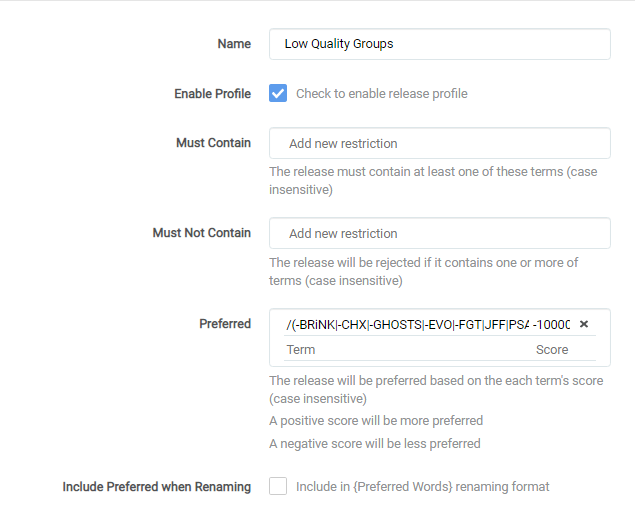The height and width of the screenshot is (514, 635).
Task: Click the Must Contain label
Action: click(213, 143)
